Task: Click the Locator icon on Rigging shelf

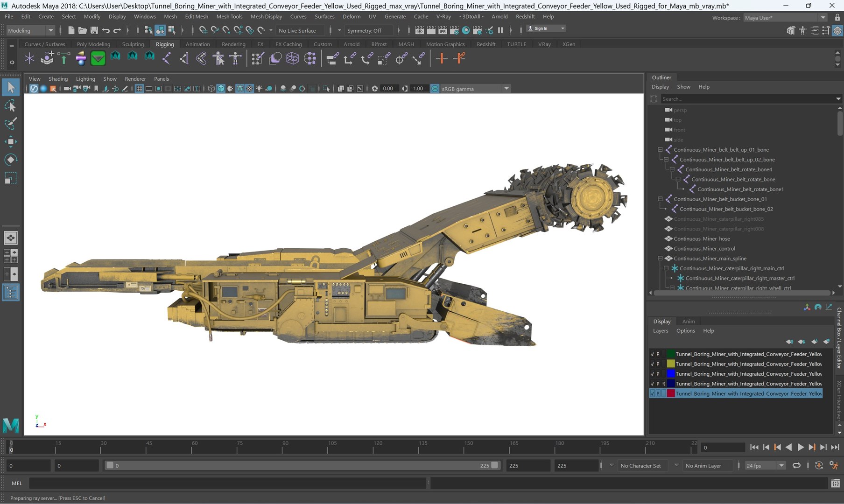Action: click(29, 58)
